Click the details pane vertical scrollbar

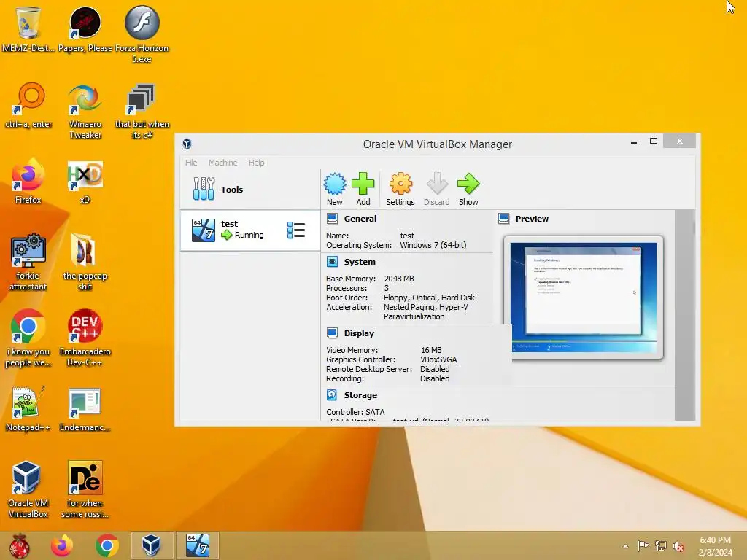point(685,315)
